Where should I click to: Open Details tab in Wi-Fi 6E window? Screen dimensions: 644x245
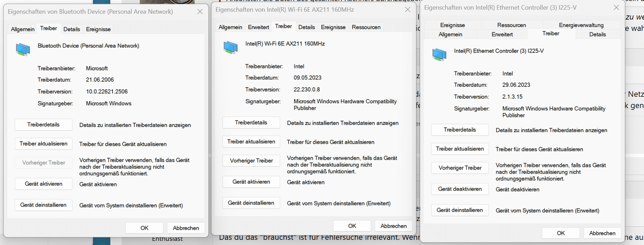click(x=306, y=27)
